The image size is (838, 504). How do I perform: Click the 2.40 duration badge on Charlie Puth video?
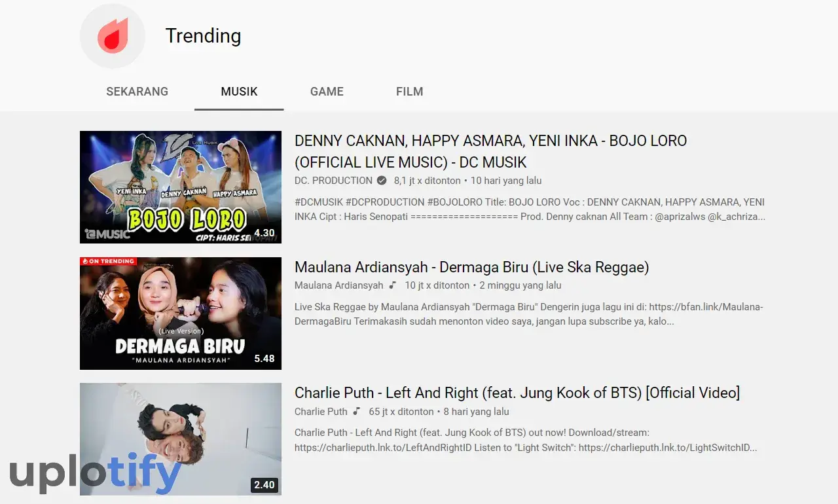coord(264,485)
